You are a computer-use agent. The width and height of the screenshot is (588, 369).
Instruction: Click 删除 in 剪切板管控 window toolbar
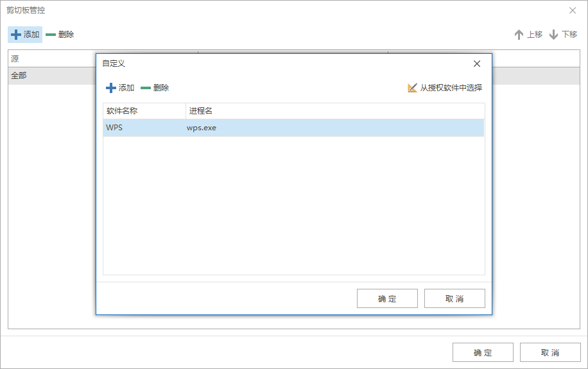click(x=60, y=35)
